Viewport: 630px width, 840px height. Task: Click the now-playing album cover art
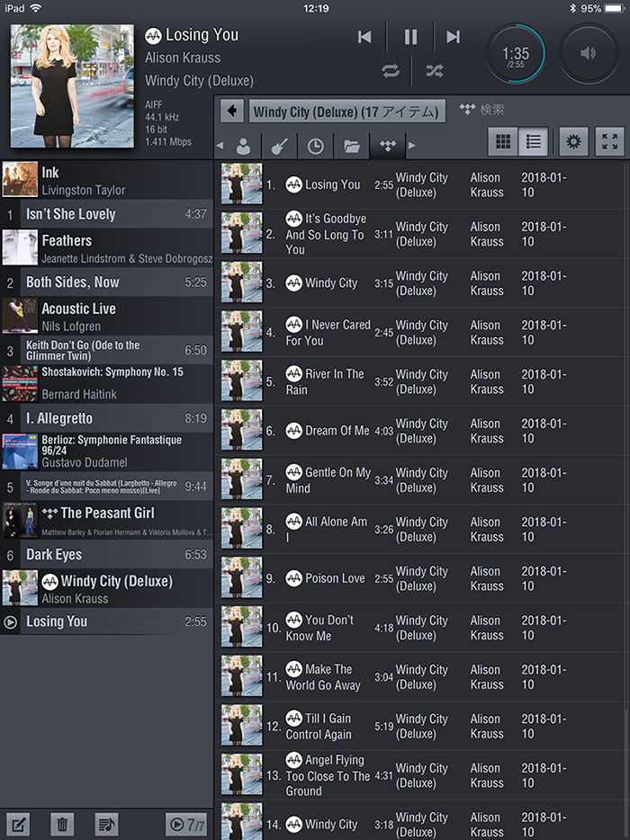(72, 85)
